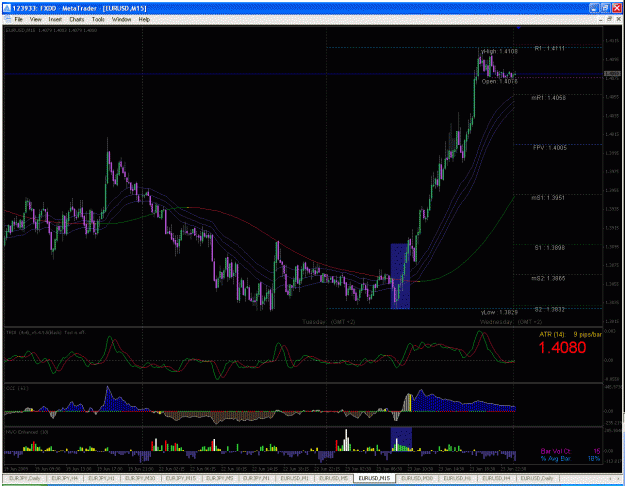Click the NVO Enhanced (30) indicator title

[x=27, y=432]
